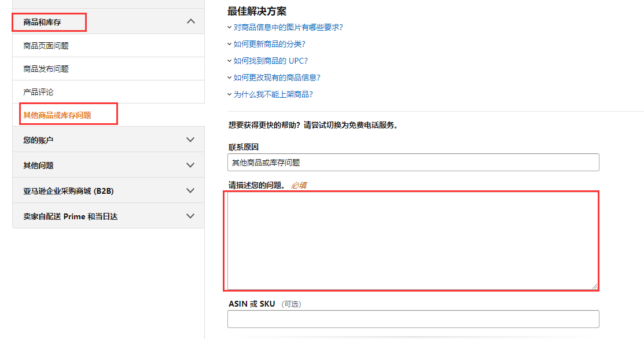Viewport: 644px width, 339px height.
Task: Select 商品页面问题 in the sidebar
Action: [x=46, y=46]
